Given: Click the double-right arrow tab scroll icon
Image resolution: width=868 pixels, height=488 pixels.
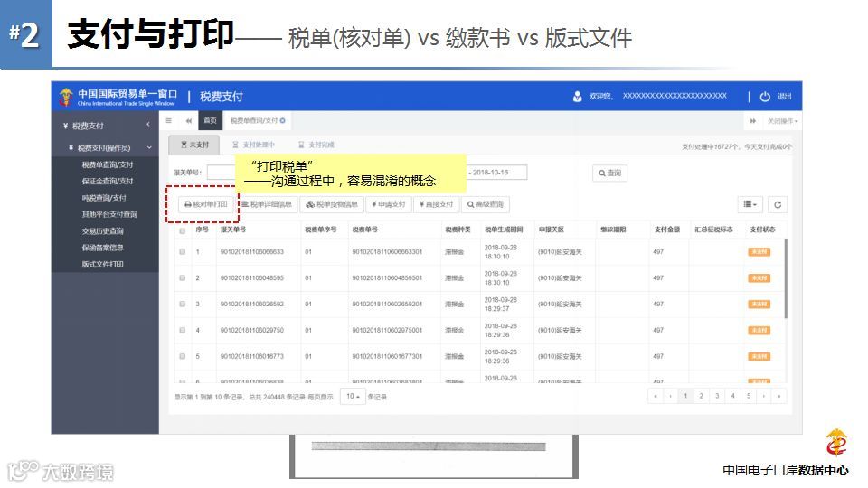Looking at the screenshot, I should 753,120.
